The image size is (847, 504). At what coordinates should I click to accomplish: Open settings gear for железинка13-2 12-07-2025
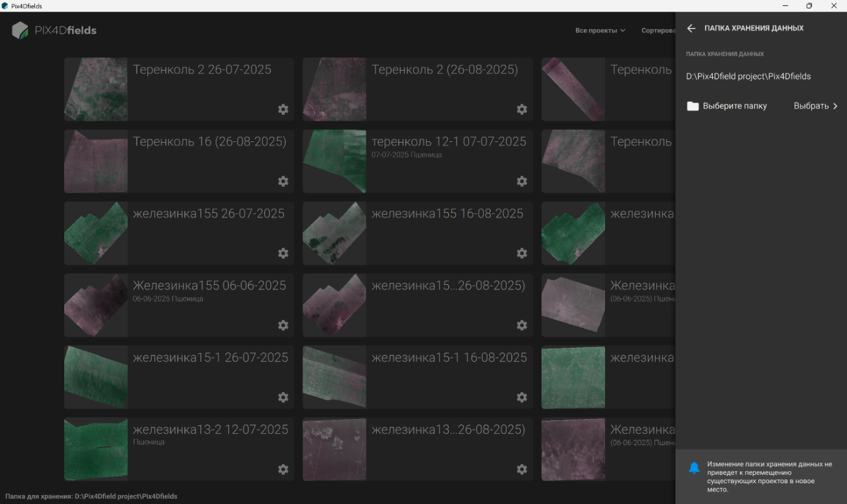[x=283, y=470]
